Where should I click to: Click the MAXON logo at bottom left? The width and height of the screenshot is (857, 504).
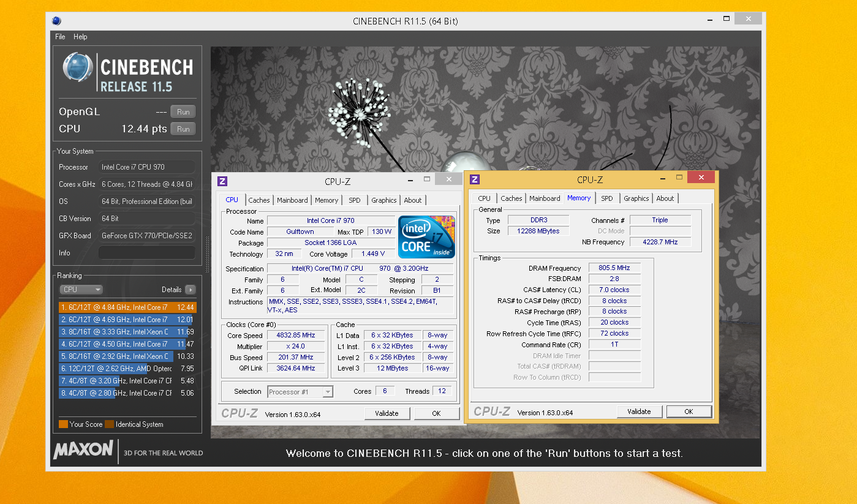[x=83, y=451]
